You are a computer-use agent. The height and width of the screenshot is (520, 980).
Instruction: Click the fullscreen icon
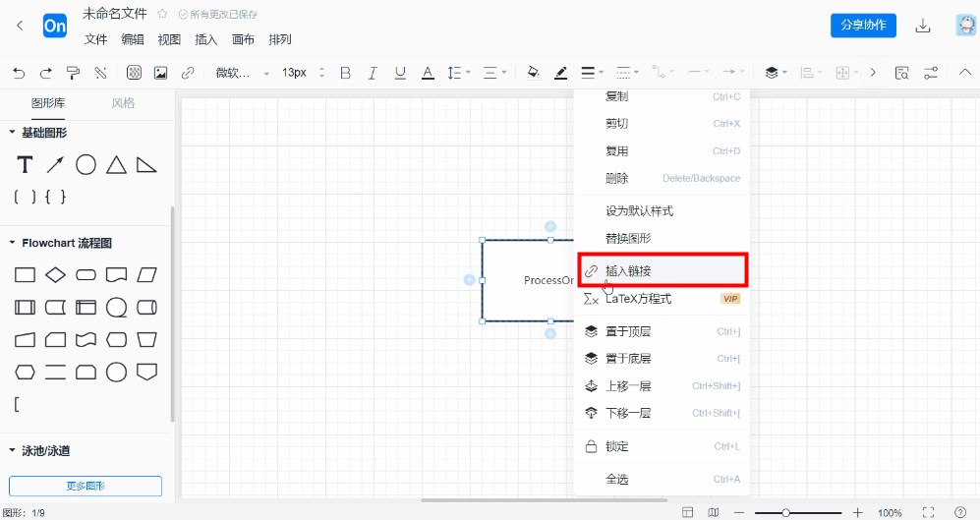[928, 512]
